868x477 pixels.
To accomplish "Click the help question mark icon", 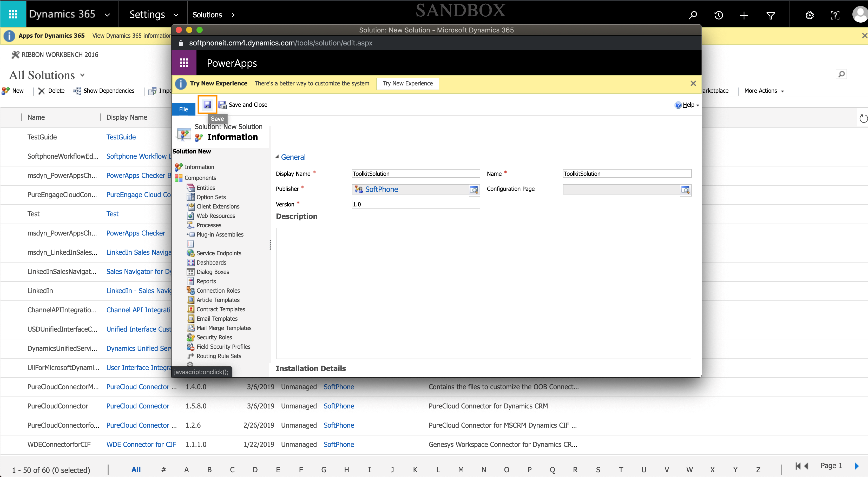I will point(835,15).
